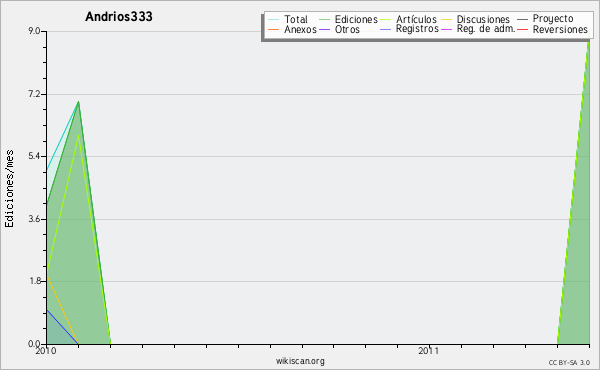Click the blue Registros legend line swatch
Image resolution: width=600 pixels, height=370 pixels.
pos(386,29)
